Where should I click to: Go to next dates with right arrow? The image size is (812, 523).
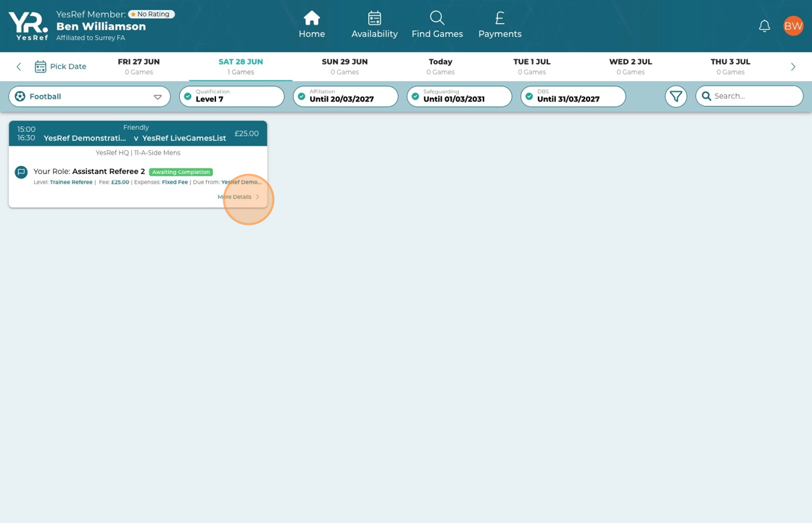click(793, 66)
